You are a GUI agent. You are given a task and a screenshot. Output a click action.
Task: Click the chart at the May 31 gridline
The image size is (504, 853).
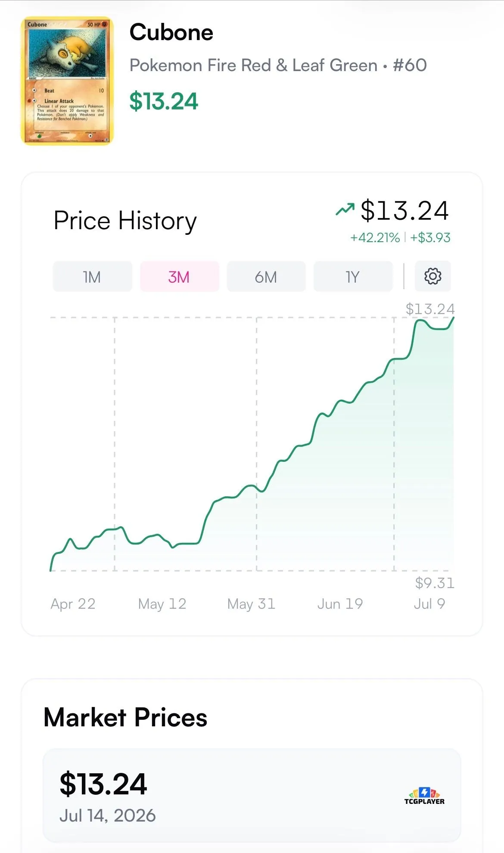pyautogui.click(x=257, y=444)
